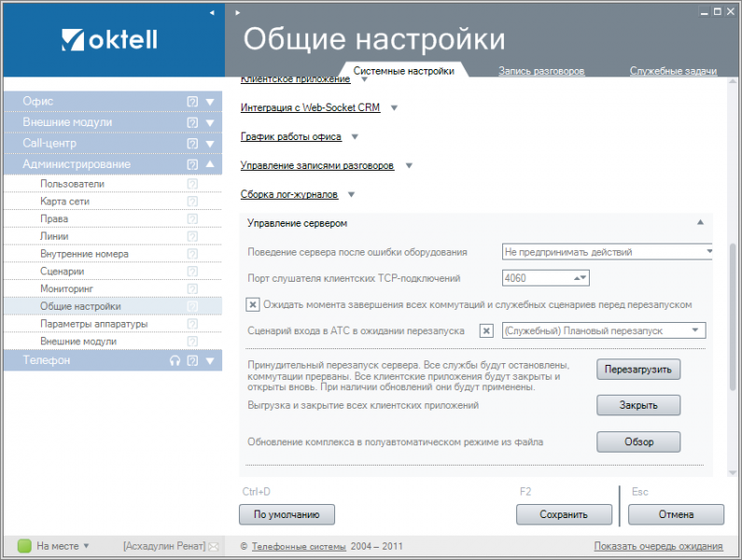742x560 pixels.
Task: Open help icon for Офис section
Action: [192, 102]
